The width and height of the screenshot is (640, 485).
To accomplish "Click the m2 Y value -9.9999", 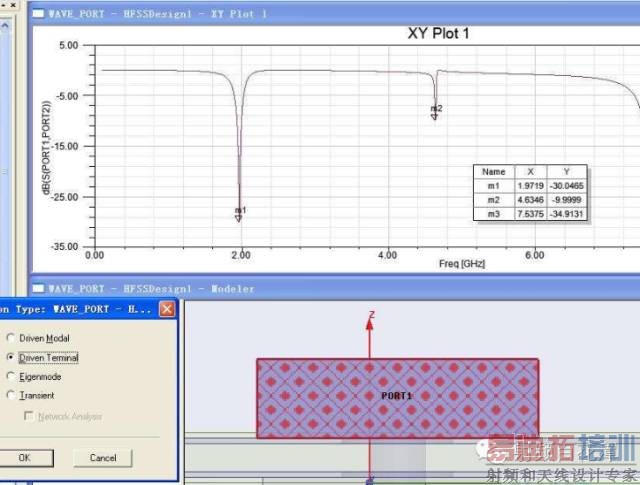I will tap(567, 200).
